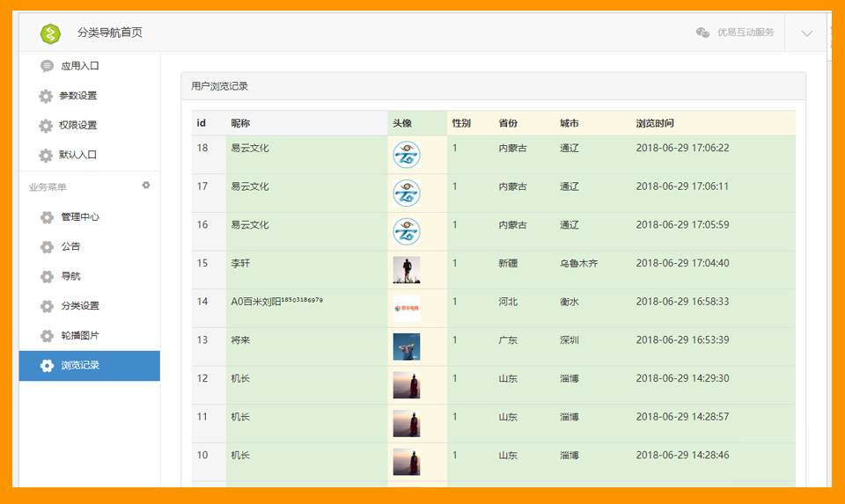Click the gear icon next to 权限设置
Image resolution: width=845 pixels, height=504 pixels.
click(46, 126)
